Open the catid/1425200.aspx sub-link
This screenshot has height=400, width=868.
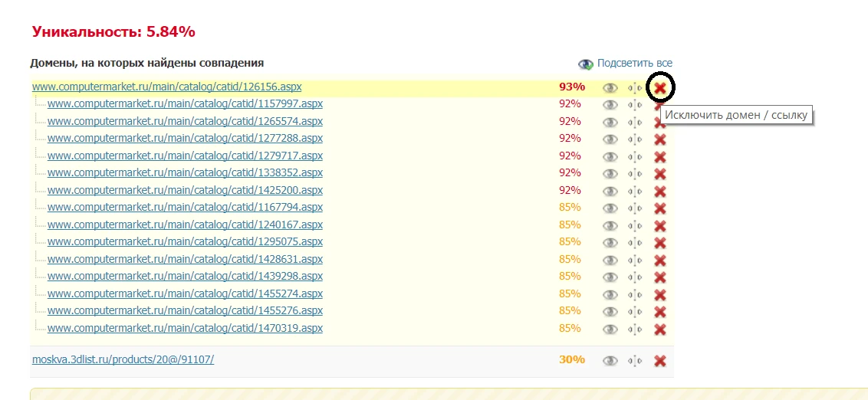tap(185, 190)
